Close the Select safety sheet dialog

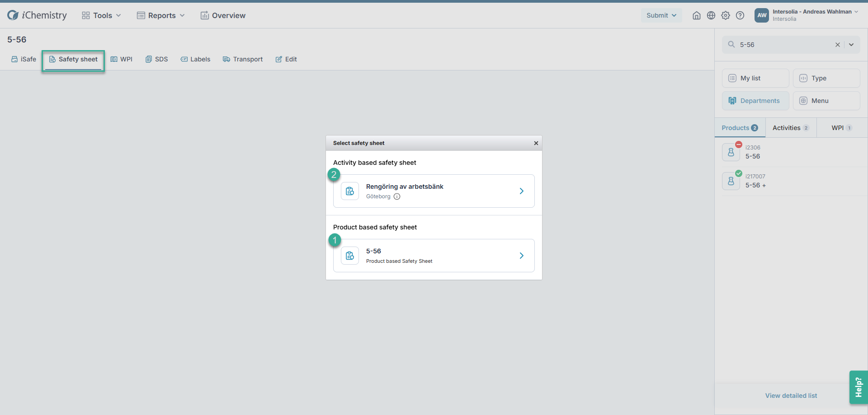[x=536, y=143]
